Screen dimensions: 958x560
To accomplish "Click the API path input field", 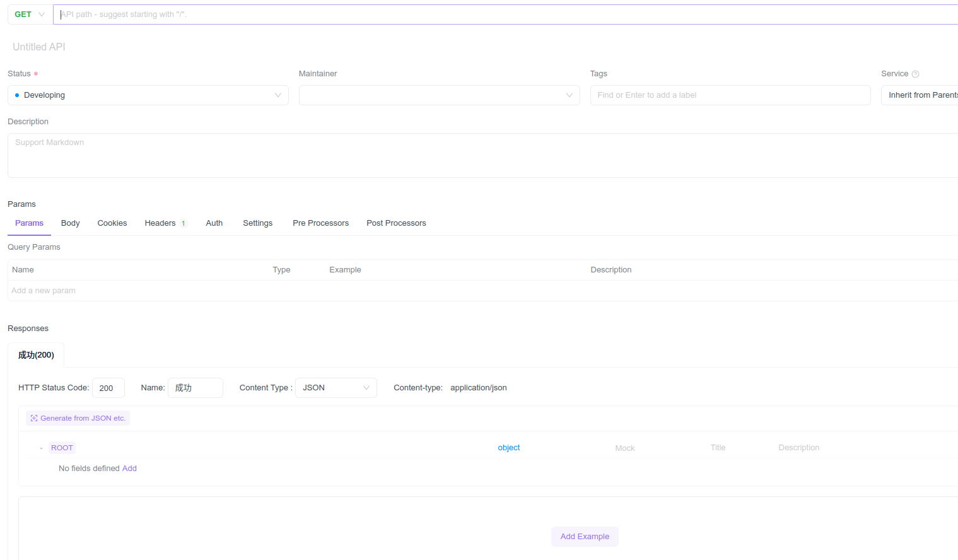I will (505, 15).
